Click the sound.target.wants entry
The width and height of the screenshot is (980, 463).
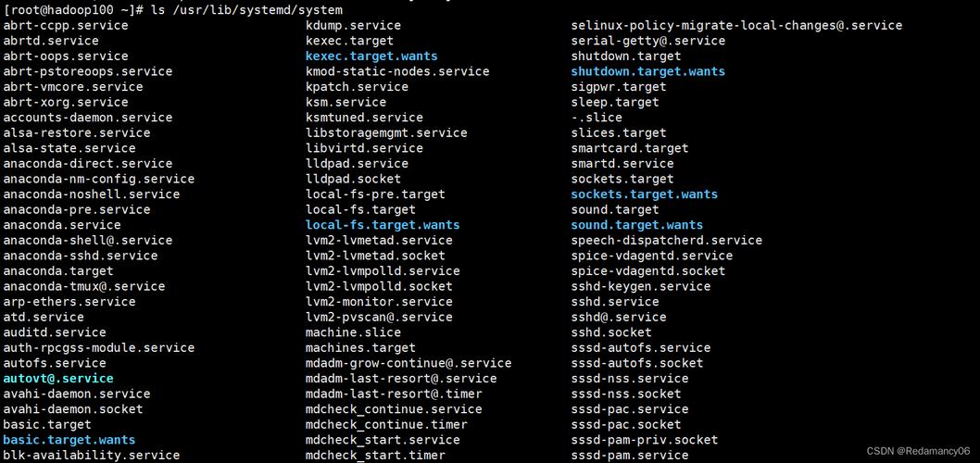coord(637,225)
